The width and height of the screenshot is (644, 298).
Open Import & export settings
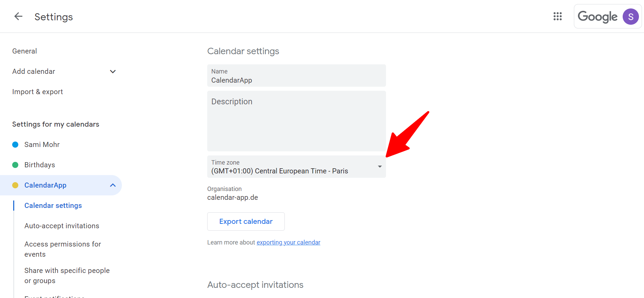click(37, 91)
